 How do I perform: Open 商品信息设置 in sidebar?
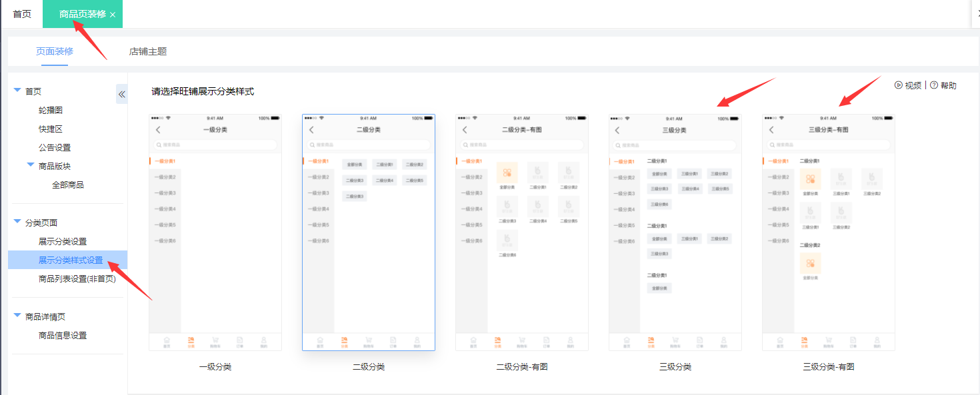tap(63, 335)
